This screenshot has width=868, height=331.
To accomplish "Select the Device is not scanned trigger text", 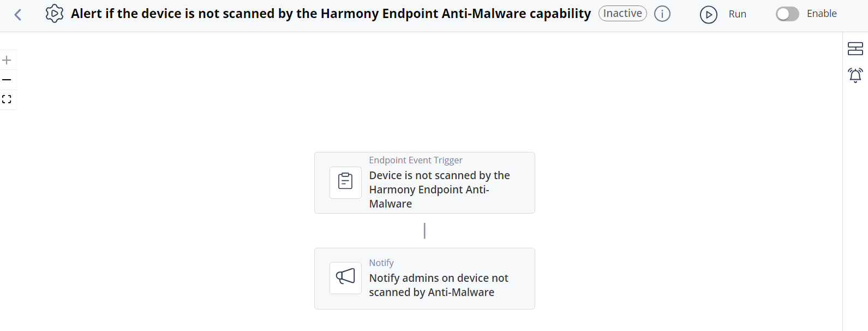I will [440, 190].
